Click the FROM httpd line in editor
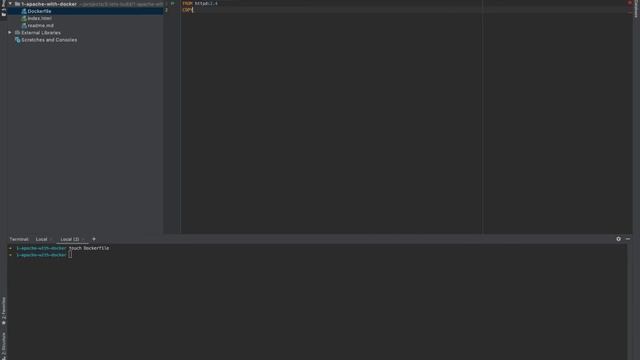Screen dimensions: 640x360 click(200, 3)
